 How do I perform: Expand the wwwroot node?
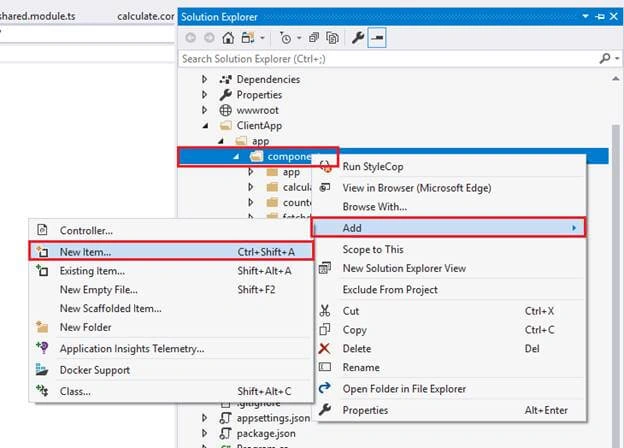pyautogui.click(x=205, y=110)
